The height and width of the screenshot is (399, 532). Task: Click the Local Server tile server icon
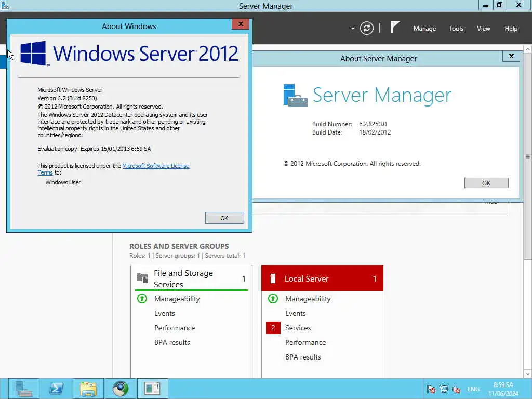(x=272, y=278)
